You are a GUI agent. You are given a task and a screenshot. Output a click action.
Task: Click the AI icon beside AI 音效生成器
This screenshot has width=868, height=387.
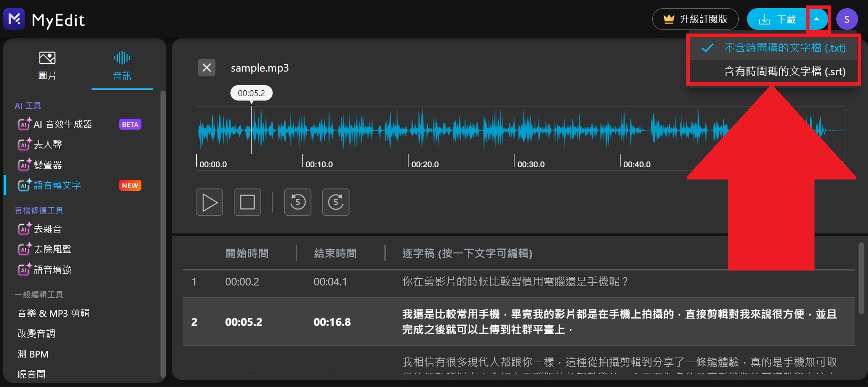tap(24, 124)
